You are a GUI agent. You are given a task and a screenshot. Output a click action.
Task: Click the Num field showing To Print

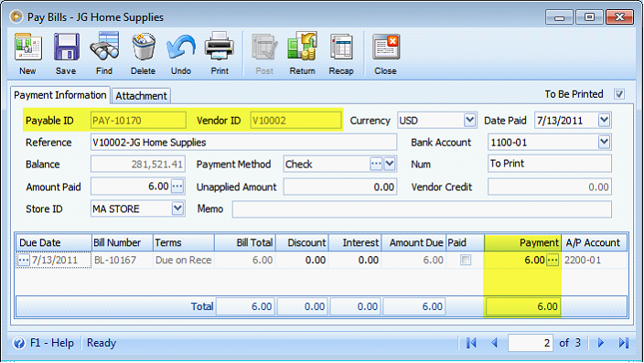[x=550, y=164]
